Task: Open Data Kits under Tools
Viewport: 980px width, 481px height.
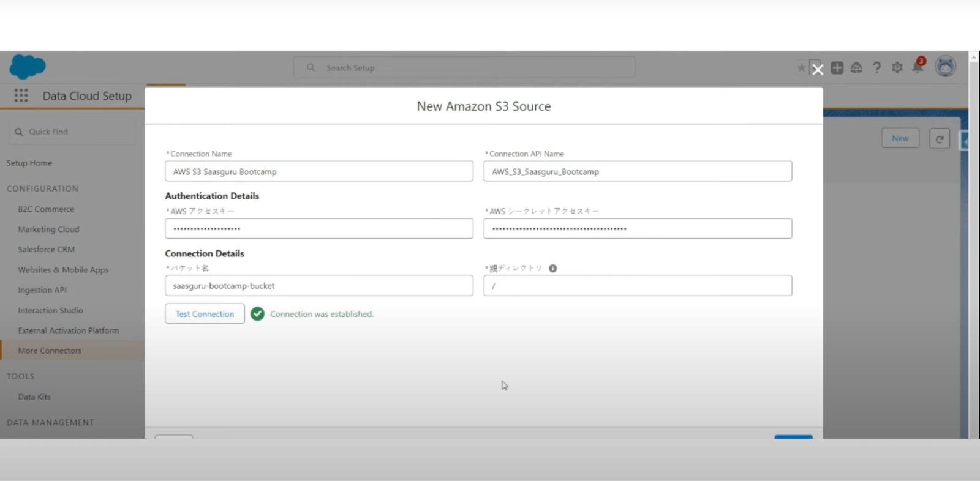Action: (x=34, y=397)
